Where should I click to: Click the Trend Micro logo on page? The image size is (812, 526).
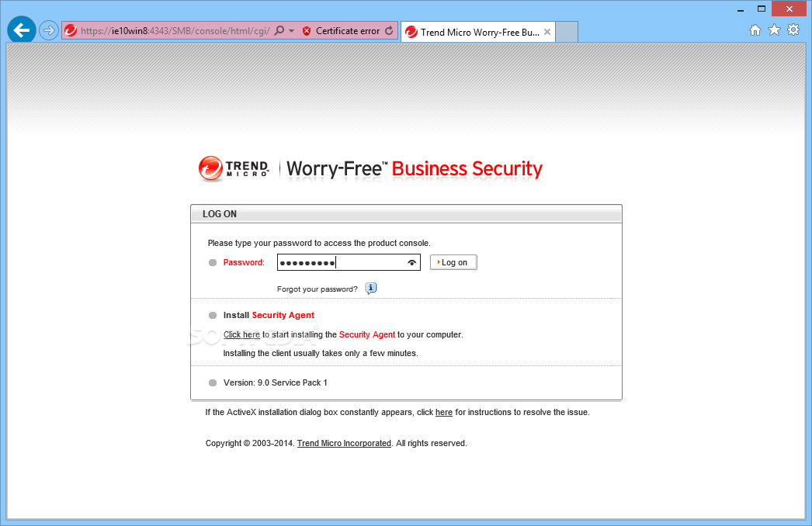tap(234, 169)
